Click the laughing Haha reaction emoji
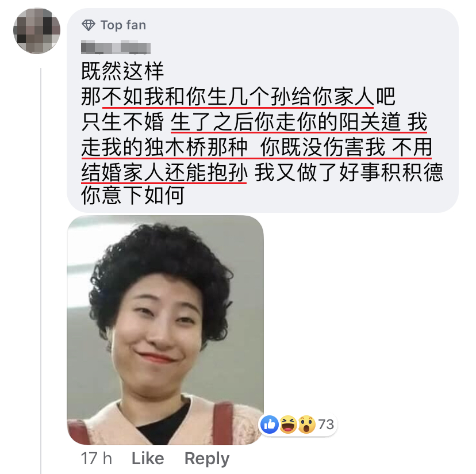The height and width of the screenshot is (474, 476). pos(288,424)
